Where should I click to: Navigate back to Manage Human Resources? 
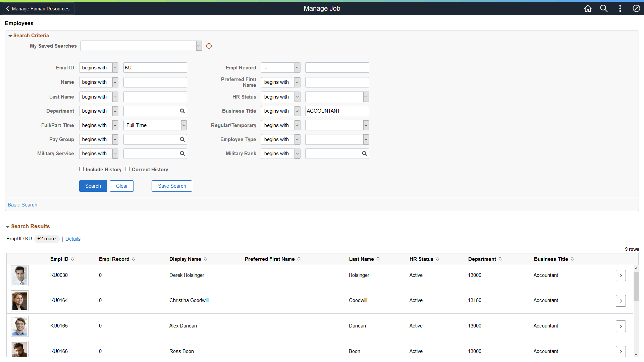[38, 8]
